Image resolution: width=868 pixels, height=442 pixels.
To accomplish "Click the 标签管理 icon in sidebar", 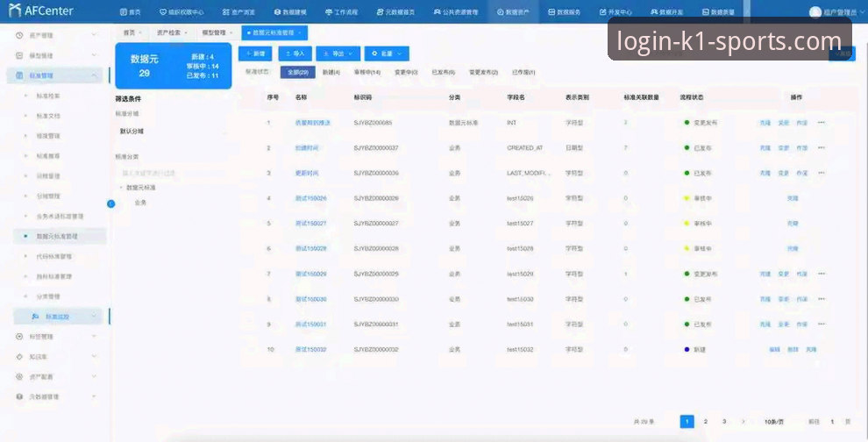I will tap(19, 336).
